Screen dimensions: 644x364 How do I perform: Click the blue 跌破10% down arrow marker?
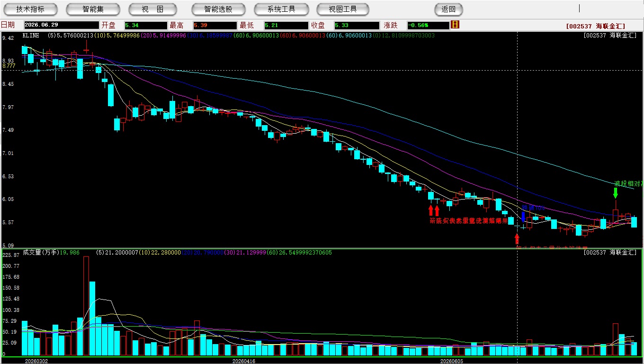click(x=522, y=217)
